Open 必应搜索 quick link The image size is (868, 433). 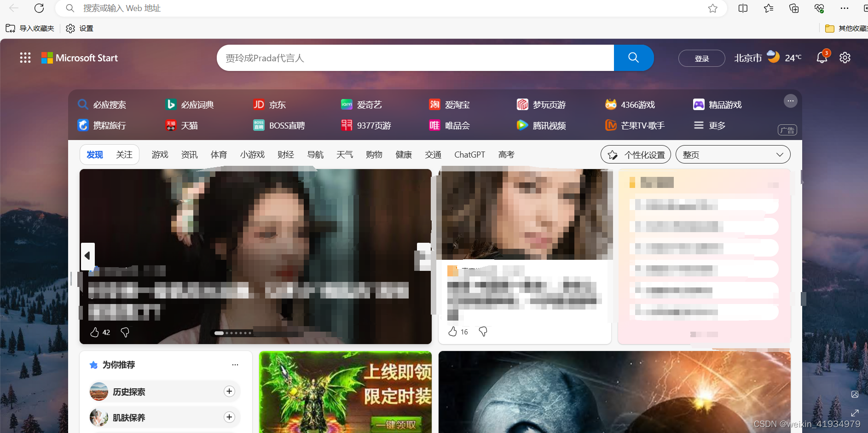(102, 105)
